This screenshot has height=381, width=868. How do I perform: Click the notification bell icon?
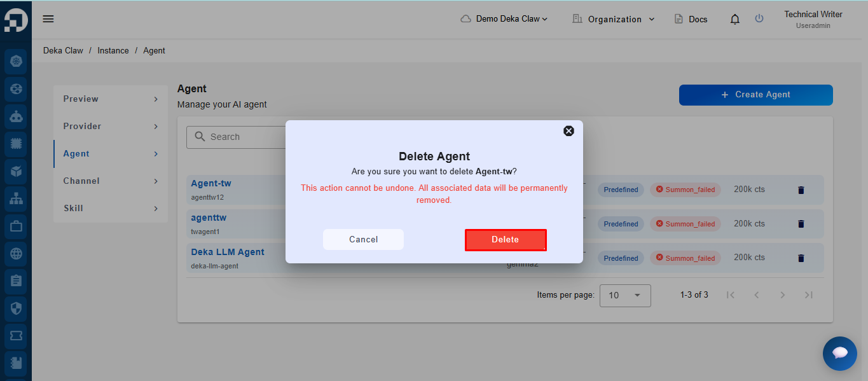click(735, 19)
